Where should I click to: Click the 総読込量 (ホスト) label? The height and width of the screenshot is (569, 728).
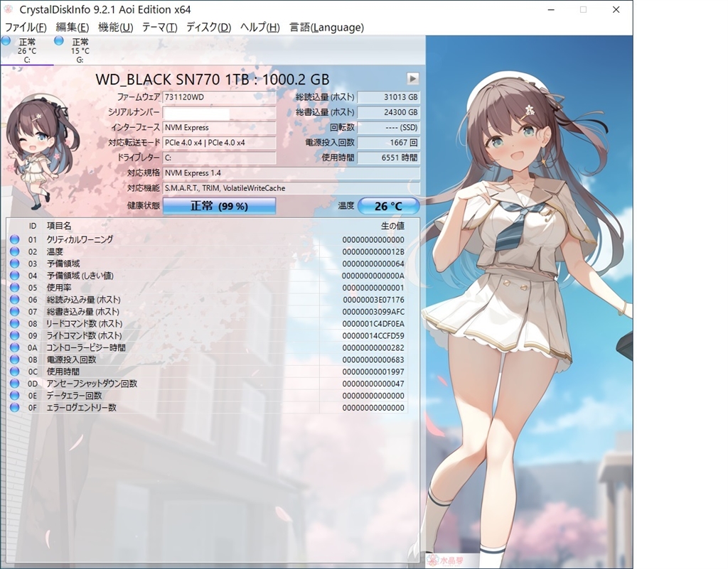(325, 97)
